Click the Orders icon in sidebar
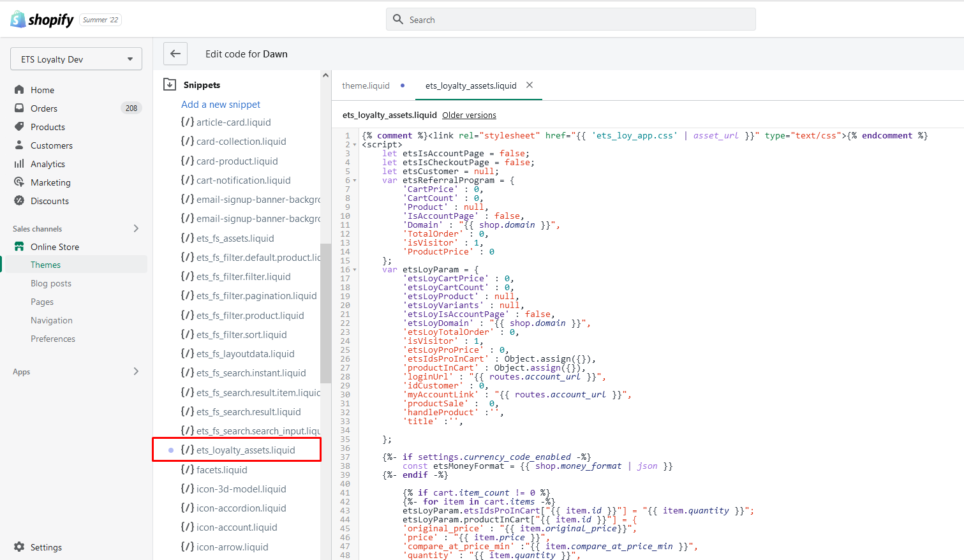 [19, 108]
